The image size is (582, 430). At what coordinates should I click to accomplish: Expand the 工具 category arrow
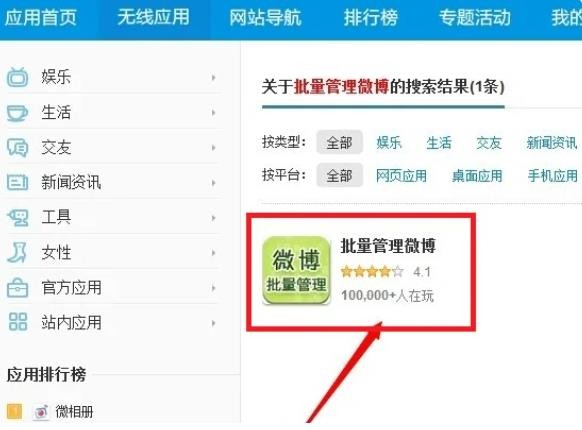pyautogui.click(x=213, y=218)
